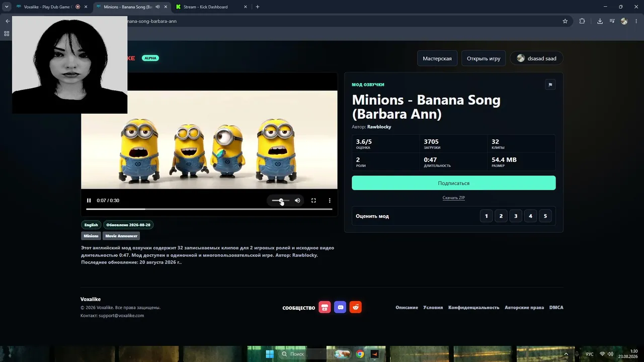Click the Обновлено 2026-08-20 tag
Viewport: 644px width, 362px height.
coord(128,225)
